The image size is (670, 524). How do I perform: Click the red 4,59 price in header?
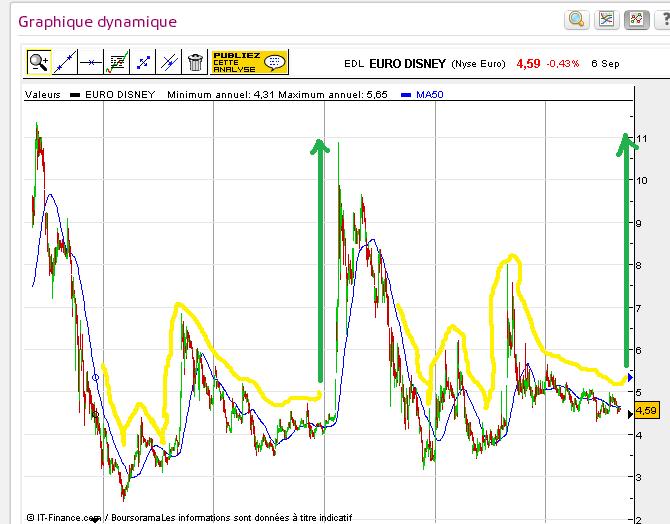point(528,64)
